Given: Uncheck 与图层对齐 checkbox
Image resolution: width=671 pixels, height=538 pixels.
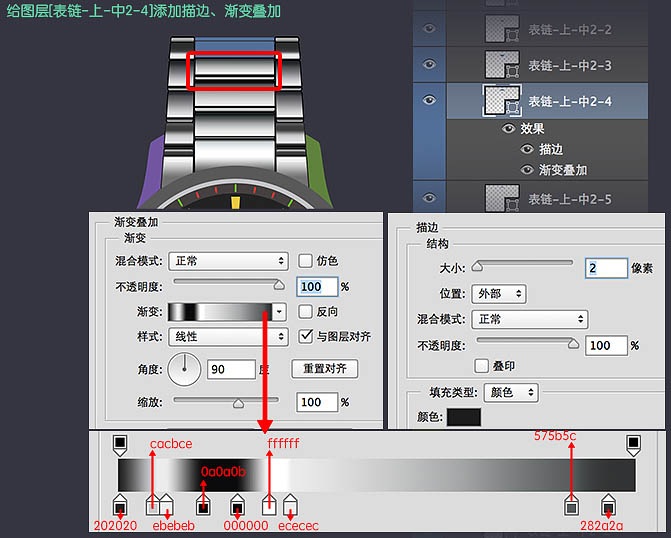Looking at the screenshot, I should 305,336.
